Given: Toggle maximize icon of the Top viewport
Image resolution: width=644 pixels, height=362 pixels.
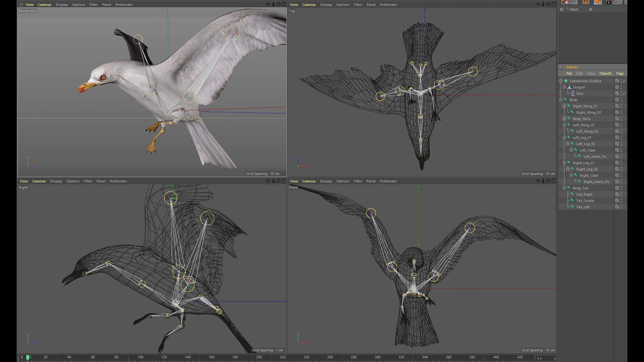Looking at the screenshot, I should point(554,4).
